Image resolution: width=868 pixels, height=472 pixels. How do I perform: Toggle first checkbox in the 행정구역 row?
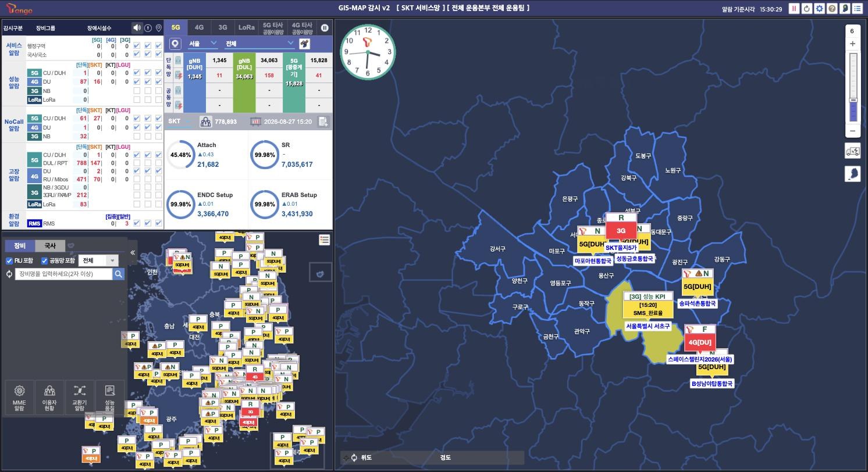pyautogui.click(x=136, y=46)
